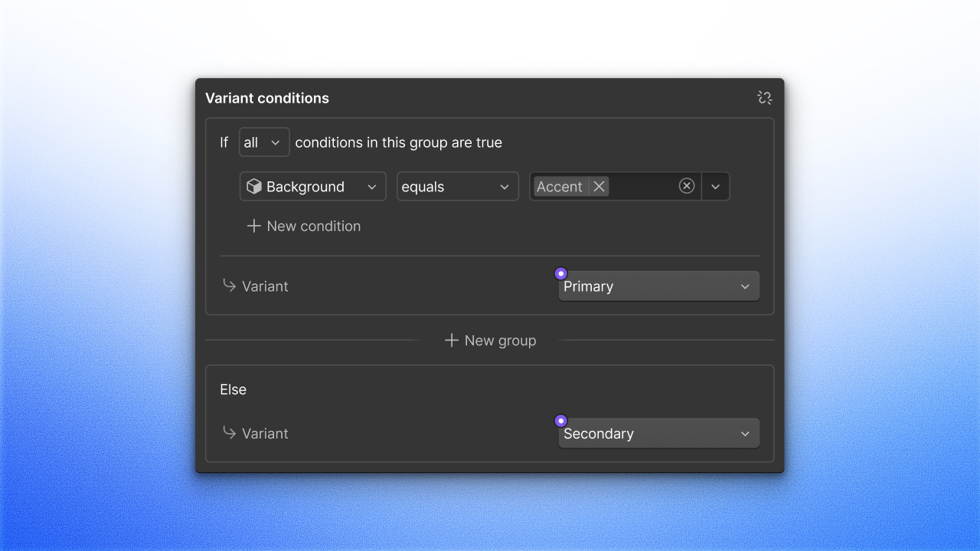The height and width of the screenshot is (551, 980).
Task: Open the Background property dropdown
Action: (x=312, y=186)
